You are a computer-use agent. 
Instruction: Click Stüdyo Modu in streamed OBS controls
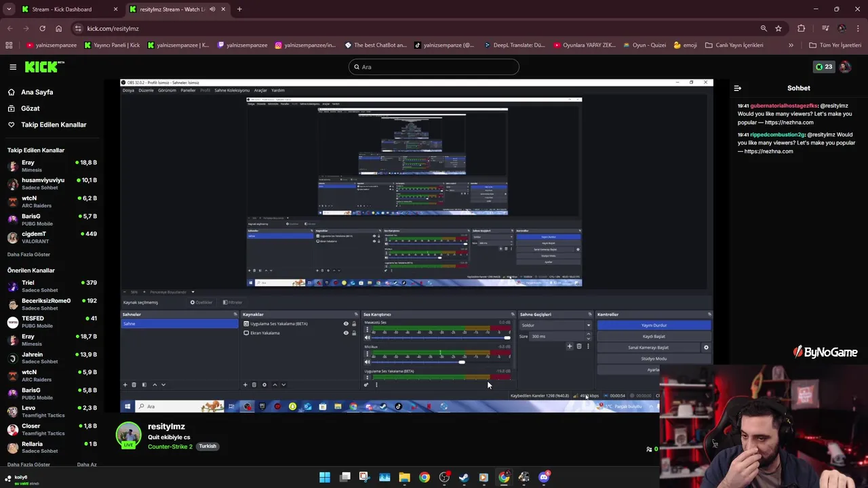[x=654, y=359]
